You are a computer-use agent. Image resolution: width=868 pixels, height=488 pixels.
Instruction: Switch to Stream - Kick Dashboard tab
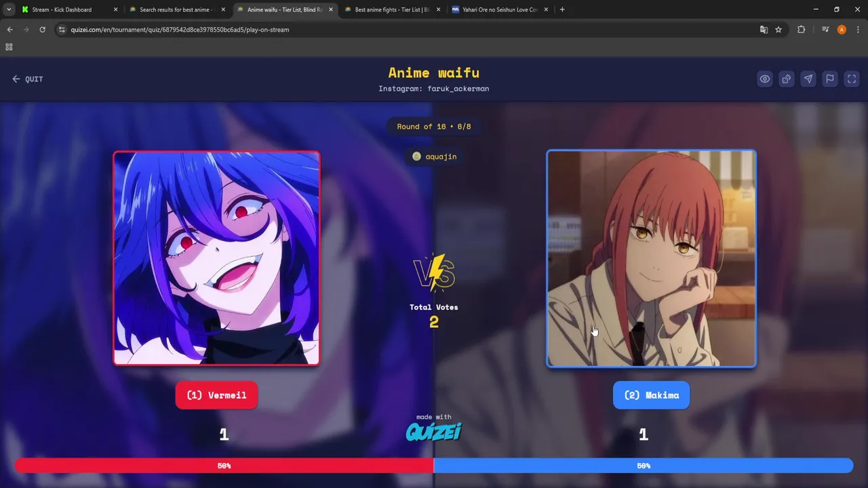click(62, 9)
